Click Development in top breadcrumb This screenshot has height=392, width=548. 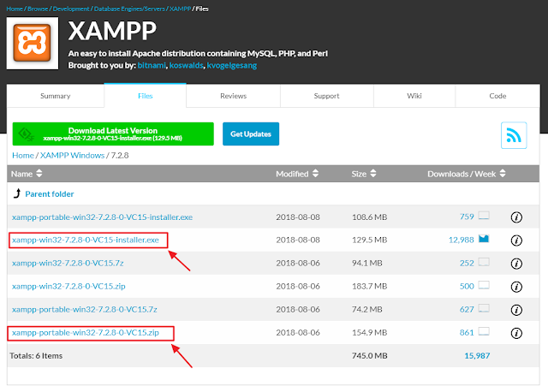[x=71, y=9]
